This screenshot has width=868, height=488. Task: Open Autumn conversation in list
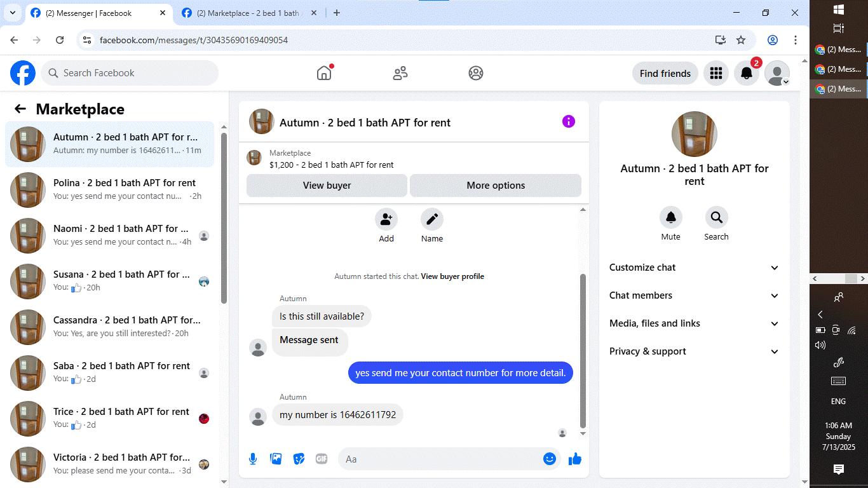[109, 144]
